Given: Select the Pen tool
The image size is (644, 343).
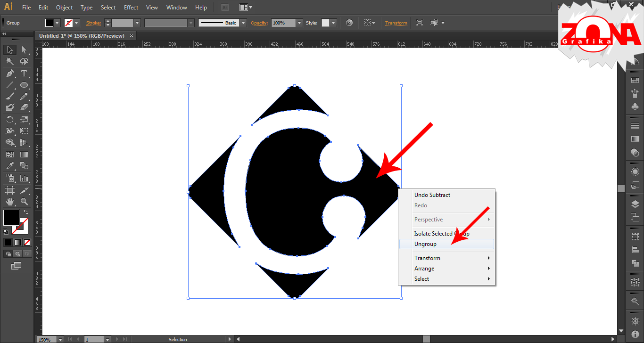Looking at the screenshot, I should click(9, 73).
